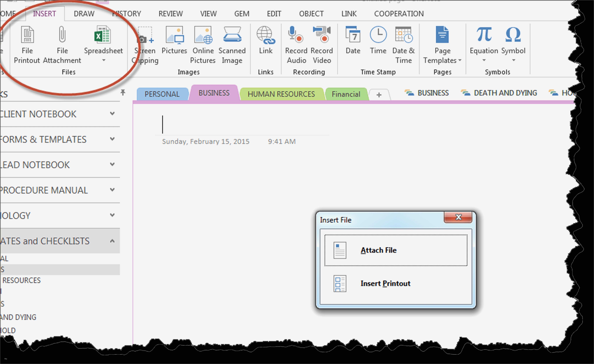Expand the Spreadsheet dropdown
594x364 pixels.
104,60
